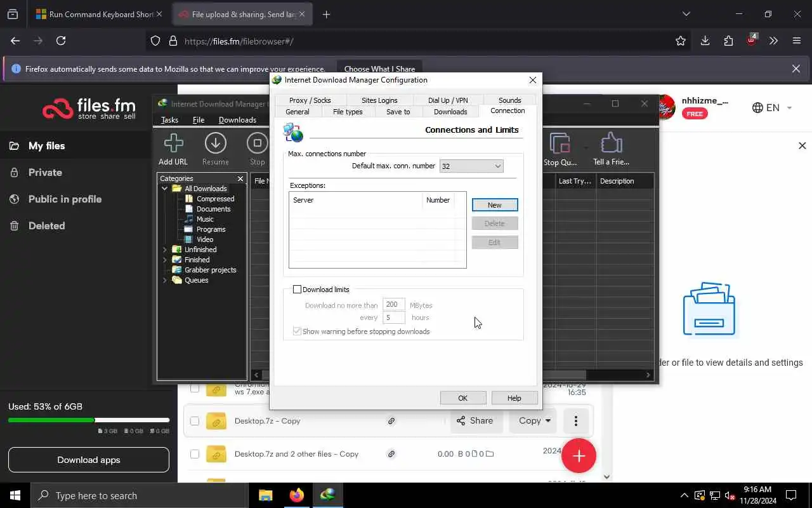Open the Firefox downloads panel
The width and height of the screenshot is (812, 508).
pos(705,41)
